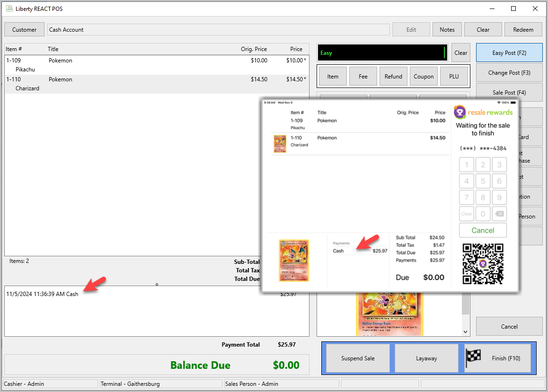Click the image panel scrollbar down arrow
The width and height of the screenshot is (548, 392).
pyautogui.click(x=465, y=332)
